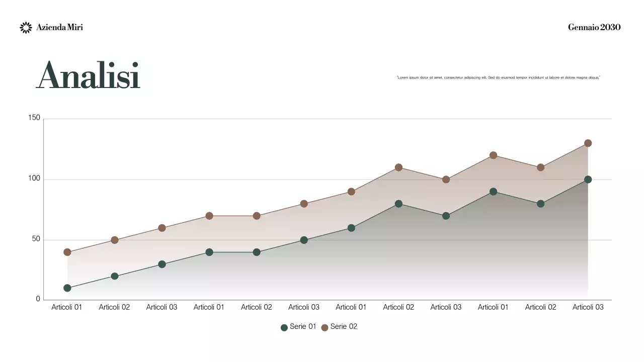Click the Serie 02 legend label
Screen dimensions: 644x362
(344, 327)
